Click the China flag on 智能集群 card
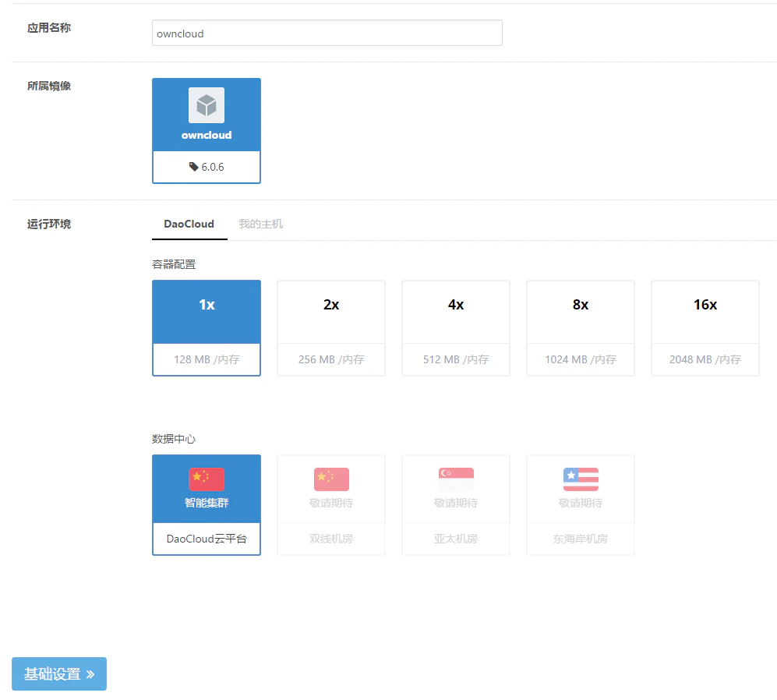Image resolution: width=777 pixels, height=700 pixels. pos(207,479)
